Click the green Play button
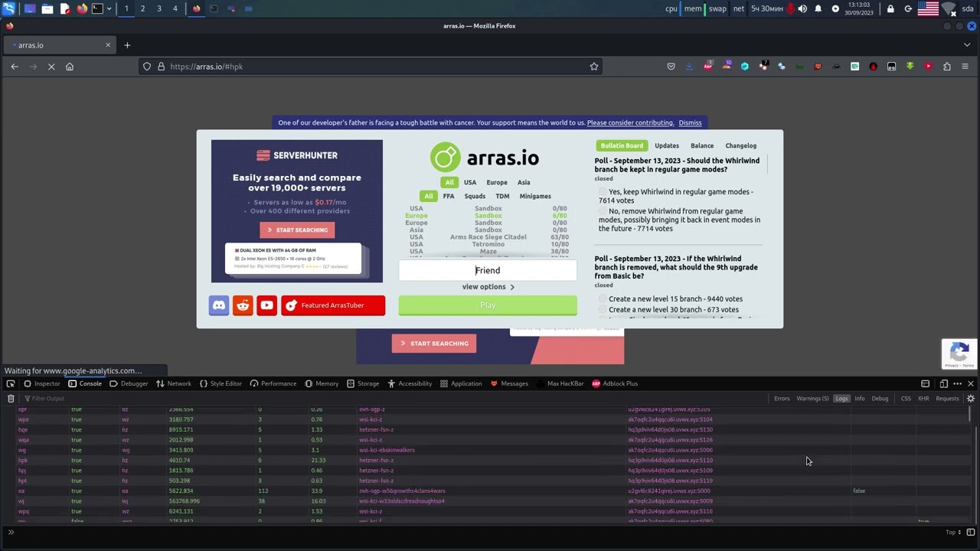This screenshot has width=980, height=551. tap(488, 305)
